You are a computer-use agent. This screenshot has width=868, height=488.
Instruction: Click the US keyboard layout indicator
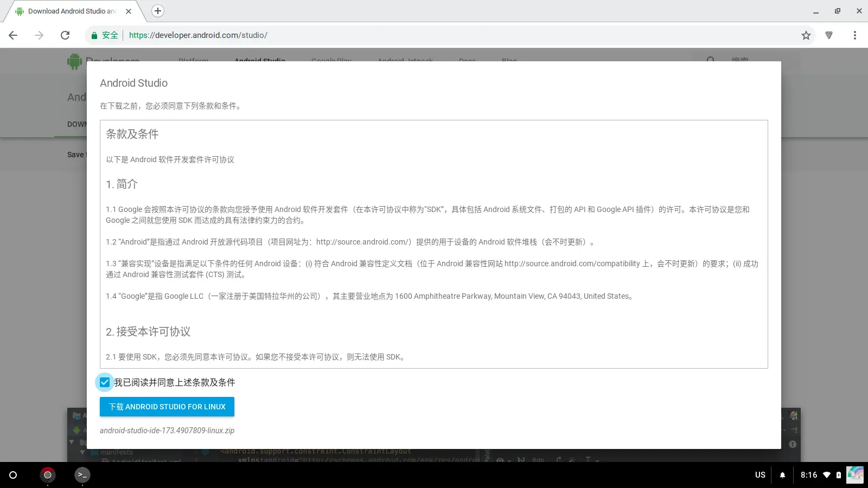point(759,474)
